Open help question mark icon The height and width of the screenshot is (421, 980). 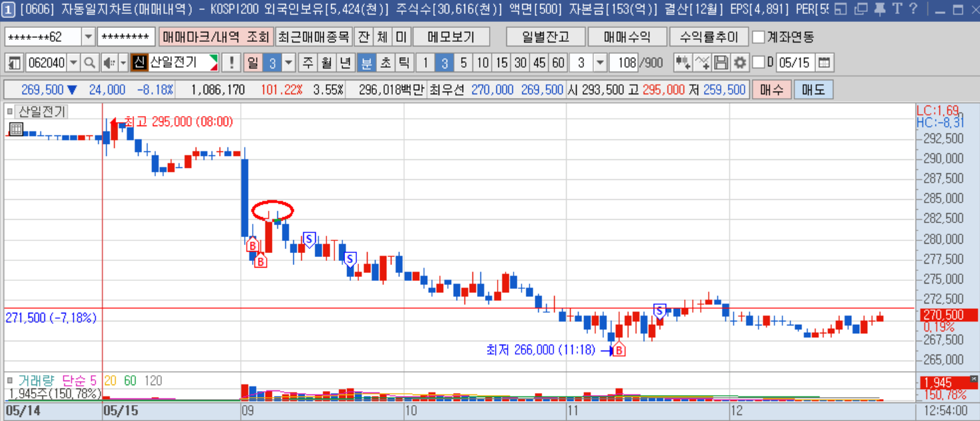coord(914,9)
